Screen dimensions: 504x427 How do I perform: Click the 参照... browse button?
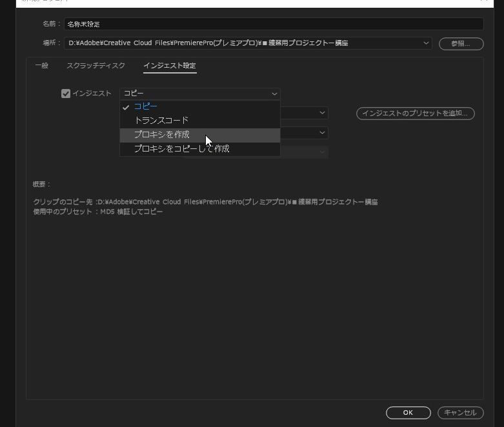point(461,44)
